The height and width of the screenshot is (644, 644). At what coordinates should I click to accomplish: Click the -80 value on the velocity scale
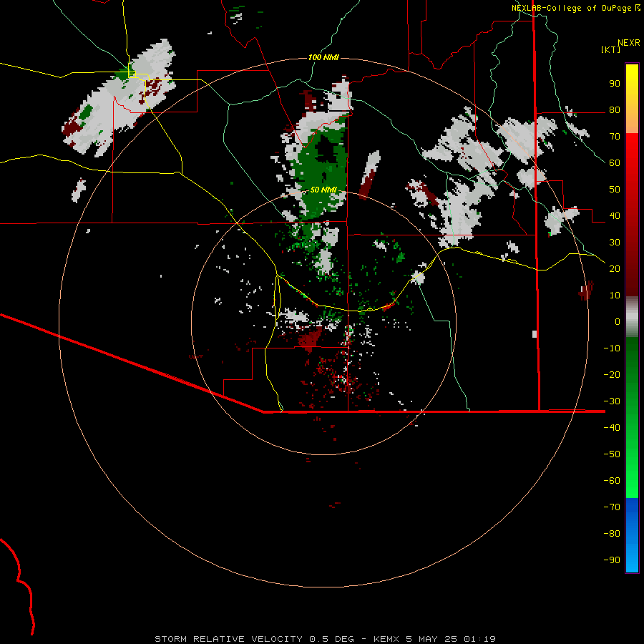612,534
